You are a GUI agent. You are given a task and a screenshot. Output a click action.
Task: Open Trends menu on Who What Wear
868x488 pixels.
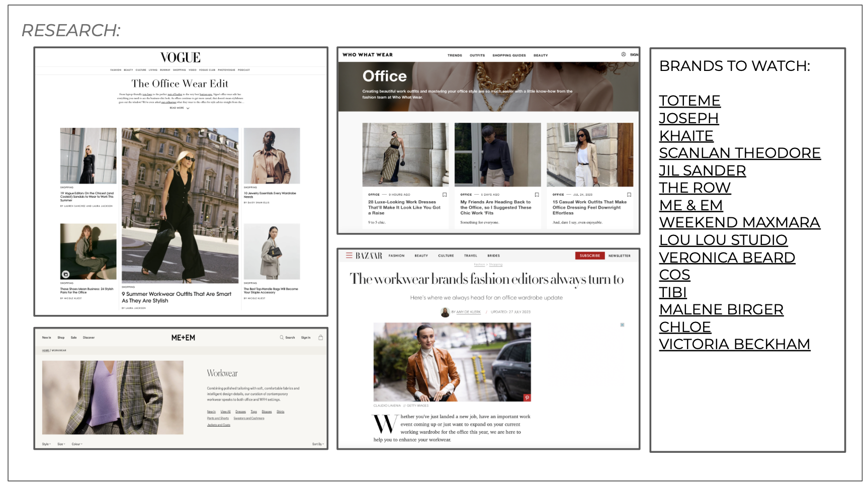455,55
